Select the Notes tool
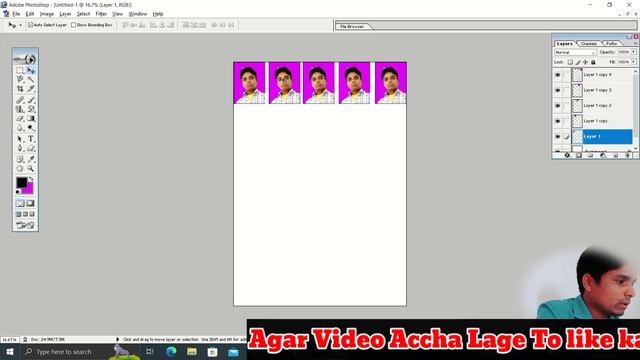 [x=20, y=159]
